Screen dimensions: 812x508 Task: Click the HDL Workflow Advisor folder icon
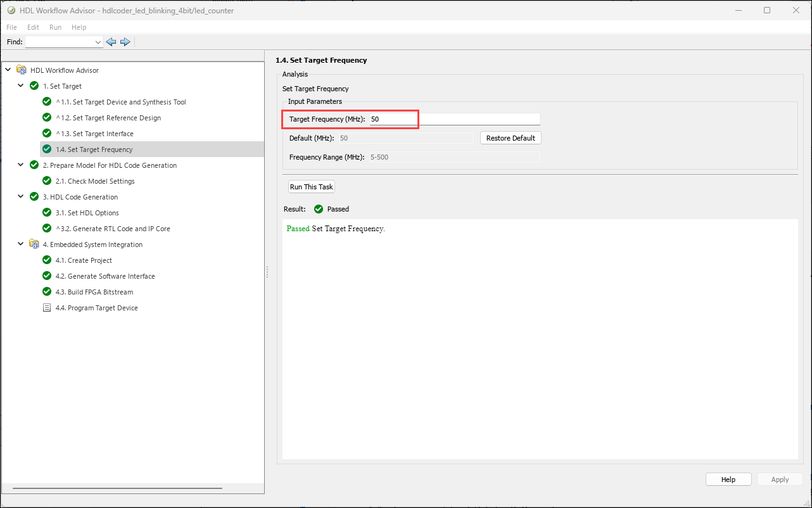pyautogui.click(x=22, y=70)
